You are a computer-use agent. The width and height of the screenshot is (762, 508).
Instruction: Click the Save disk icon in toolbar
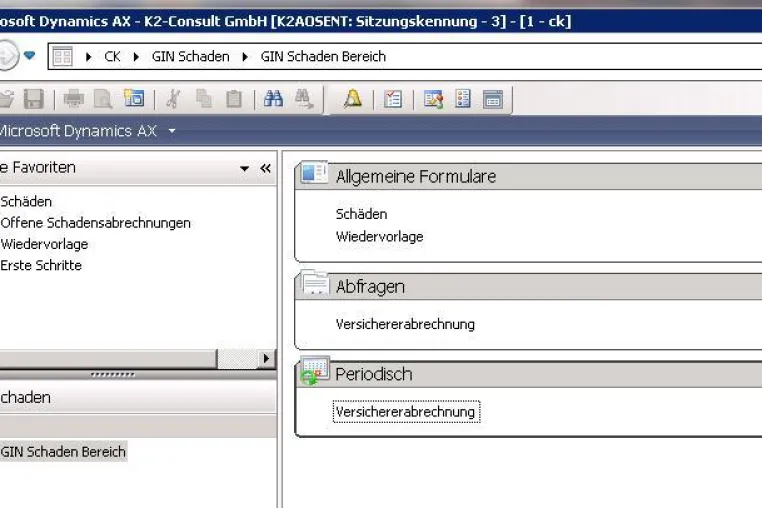(34, 99)
